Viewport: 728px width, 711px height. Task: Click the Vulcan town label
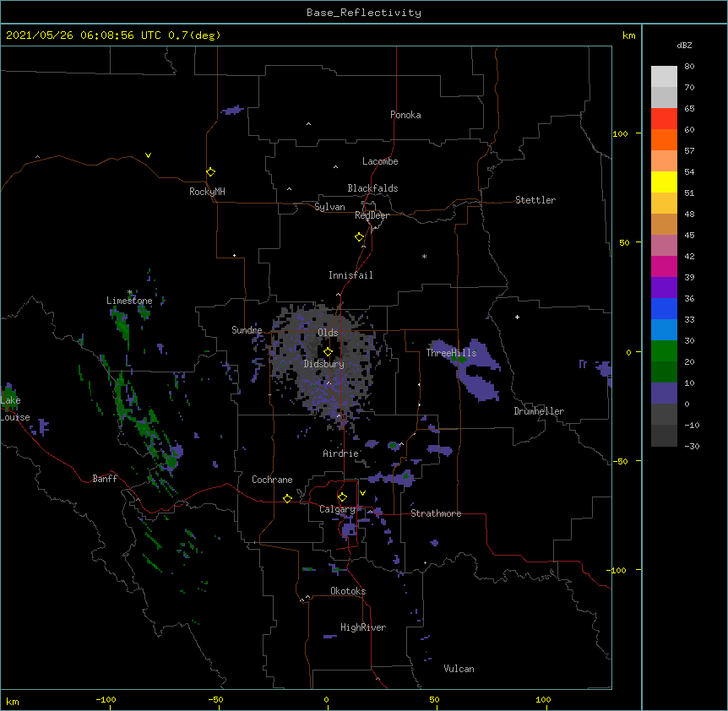point(459,669)
